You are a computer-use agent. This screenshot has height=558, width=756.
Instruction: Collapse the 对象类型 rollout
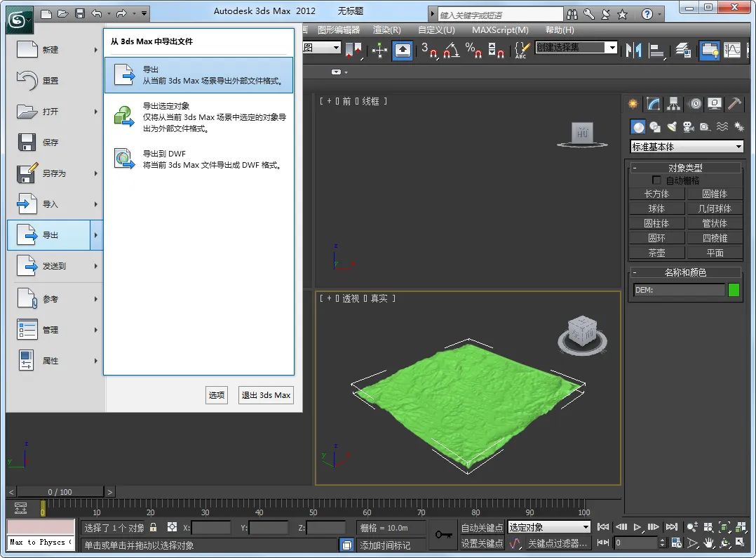coord(685,168)
